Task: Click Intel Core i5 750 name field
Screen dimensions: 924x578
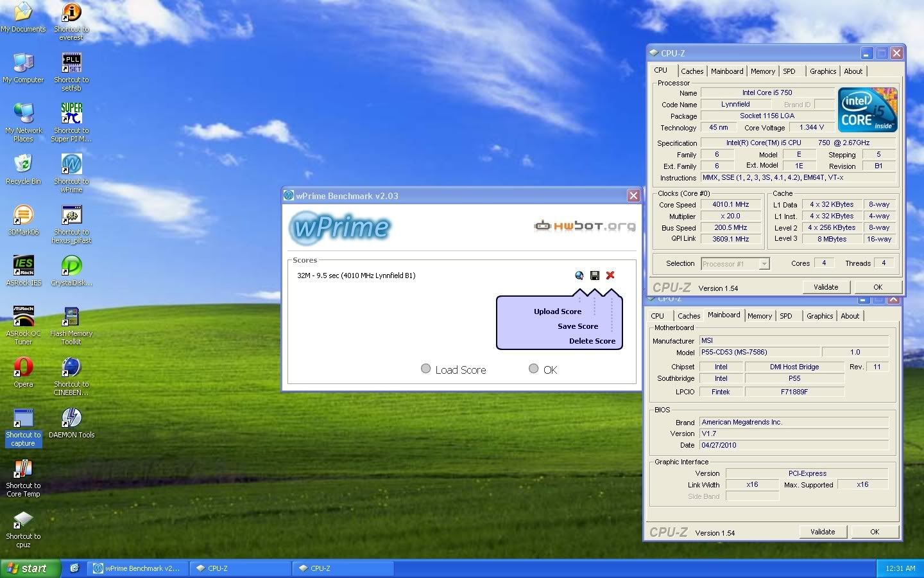Action: pos(767,92)
